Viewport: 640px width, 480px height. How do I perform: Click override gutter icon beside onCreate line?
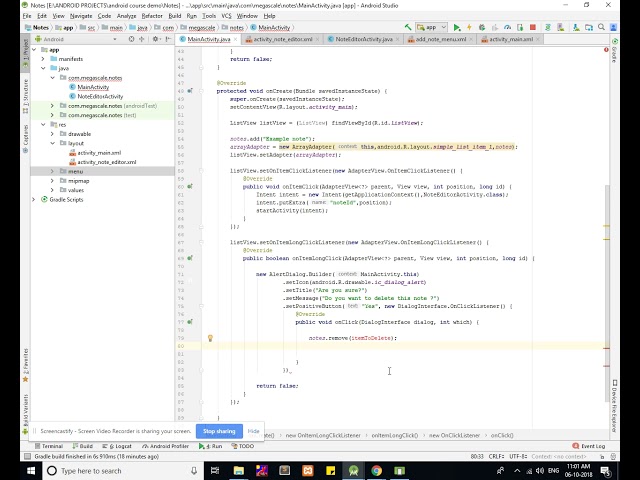click(x=190, y=91)
